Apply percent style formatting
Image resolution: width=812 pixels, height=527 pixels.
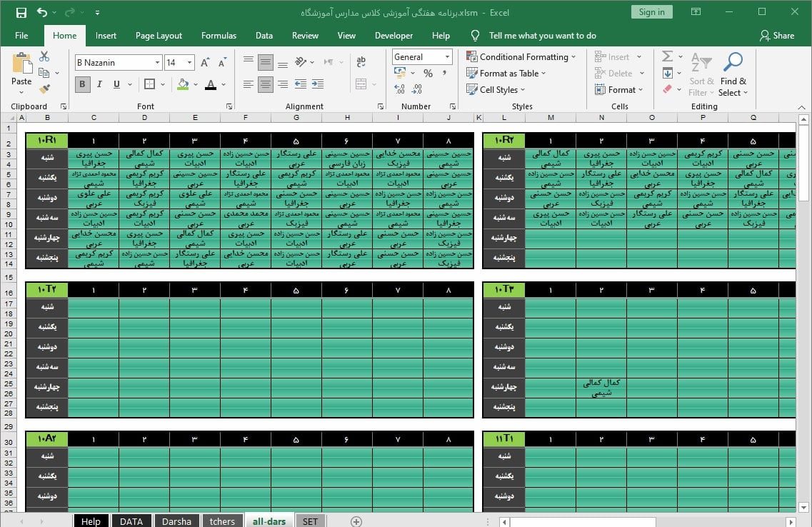tap(428, 74)
